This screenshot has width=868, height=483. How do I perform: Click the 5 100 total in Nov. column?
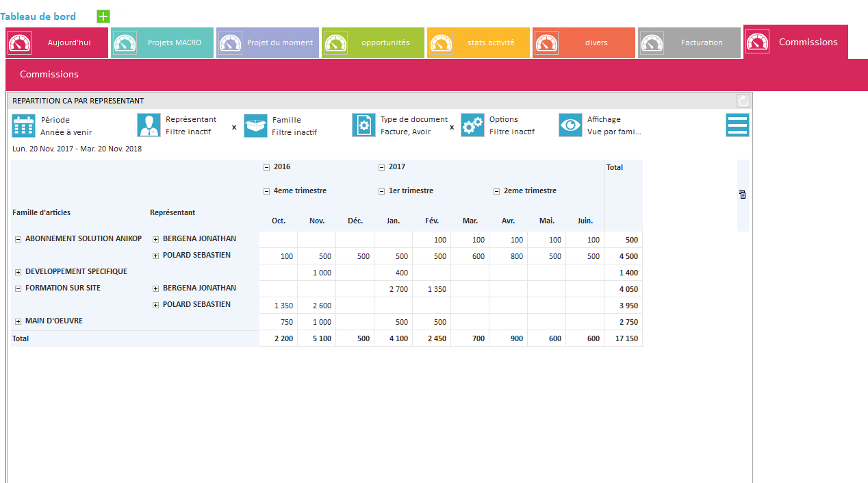[317, 338]
